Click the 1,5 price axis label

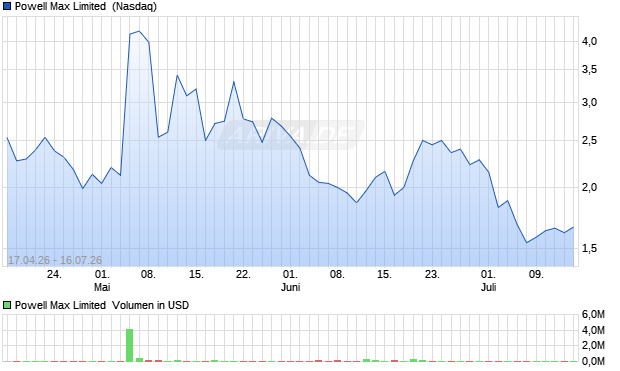point(589,248)
